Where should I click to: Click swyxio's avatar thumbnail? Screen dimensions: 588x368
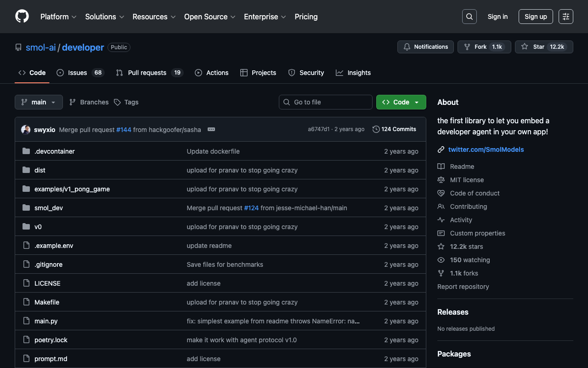(x=26, y=130)
